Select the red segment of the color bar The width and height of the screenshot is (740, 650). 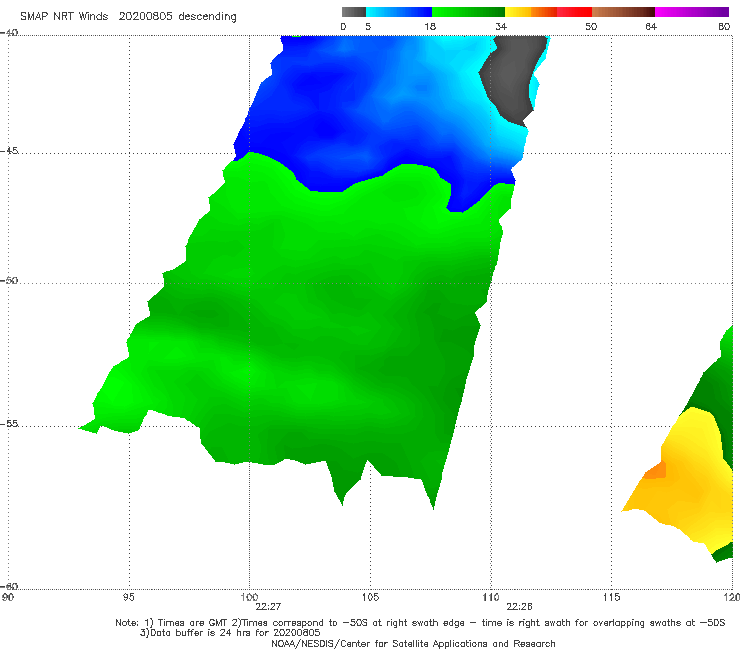[574, 12]
